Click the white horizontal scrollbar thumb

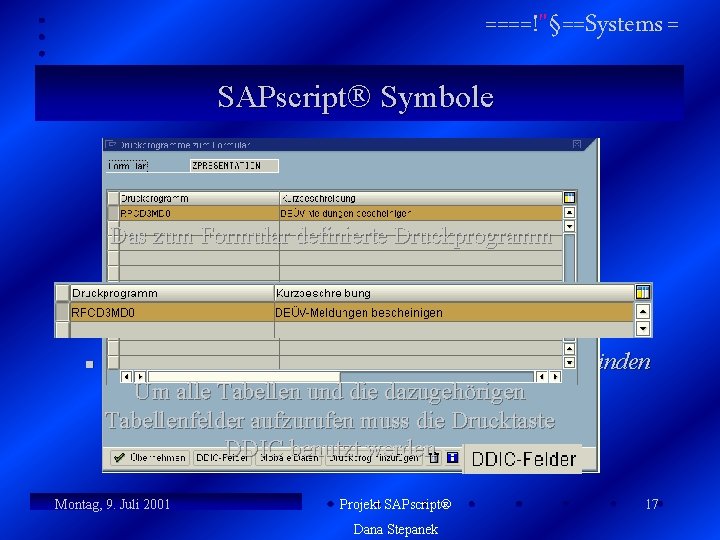coord(244,377)
